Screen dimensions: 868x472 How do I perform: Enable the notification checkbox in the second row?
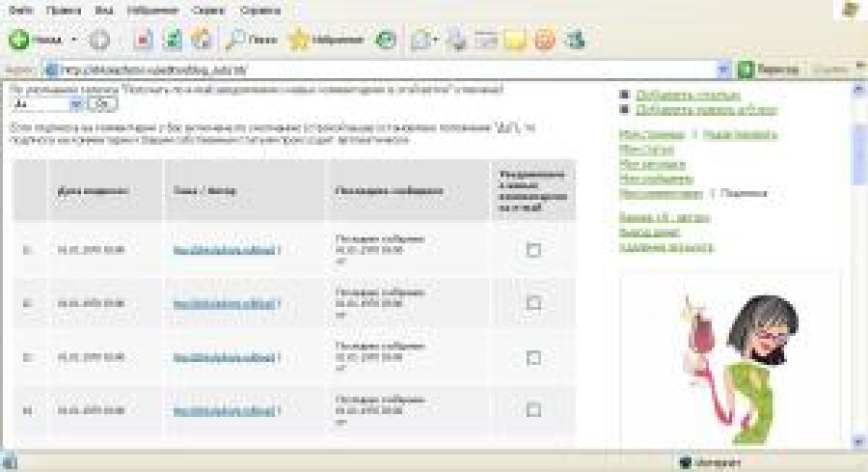click(533, 303)
